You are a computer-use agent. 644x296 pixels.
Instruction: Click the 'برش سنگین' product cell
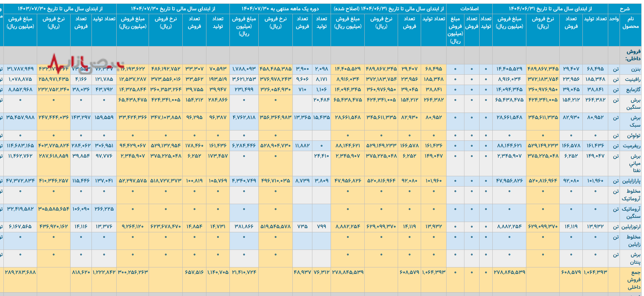click(x=633, y=104)
